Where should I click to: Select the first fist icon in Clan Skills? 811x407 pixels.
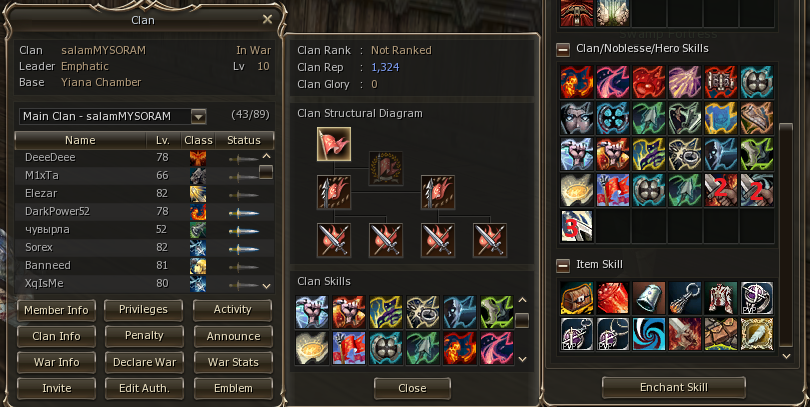coord(312,312)
